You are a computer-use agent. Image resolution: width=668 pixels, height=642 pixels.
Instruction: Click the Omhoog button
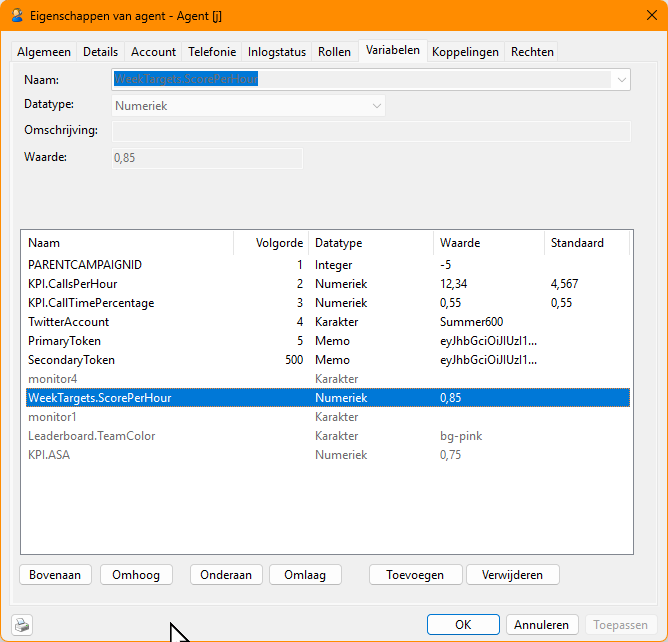[x=136, y=574]
